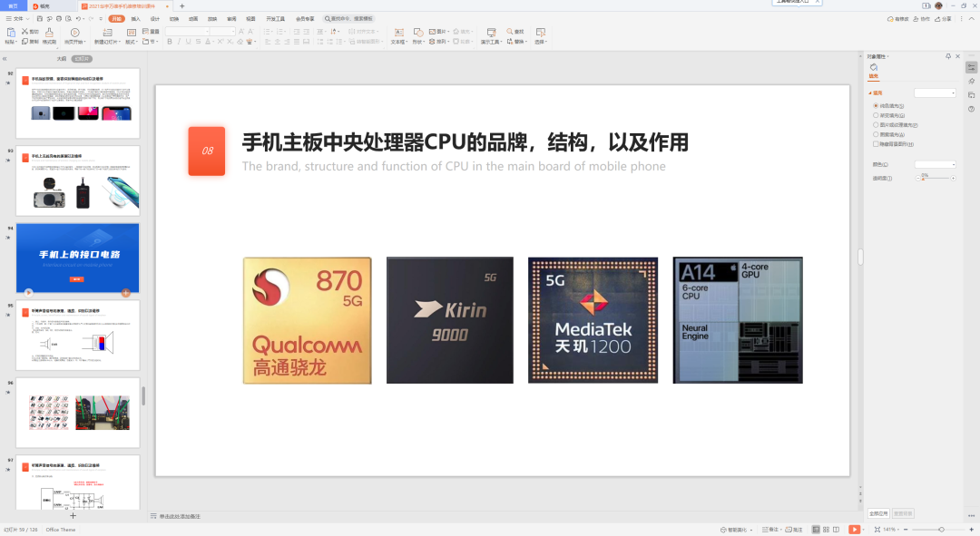Open the Design ribbon tab
This screenshot has width=980, height=536.
click(x=155, y=19)
